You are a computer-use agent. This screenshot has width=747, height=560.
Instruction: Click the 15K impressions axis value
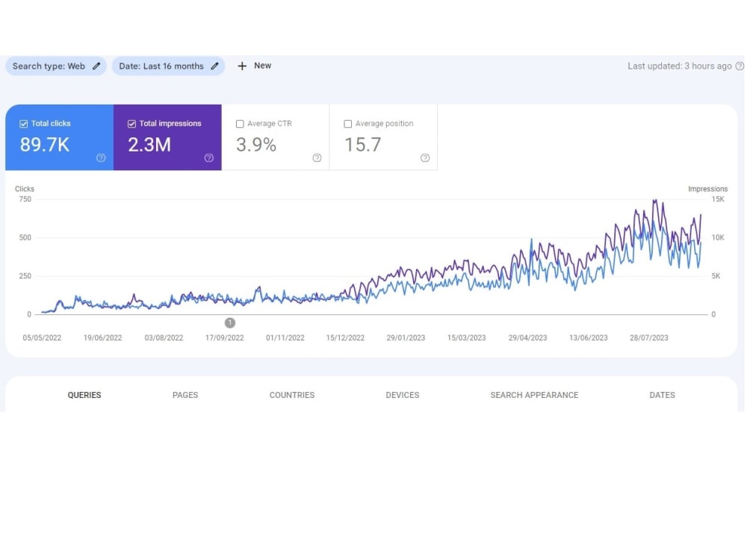click(717, 199)
